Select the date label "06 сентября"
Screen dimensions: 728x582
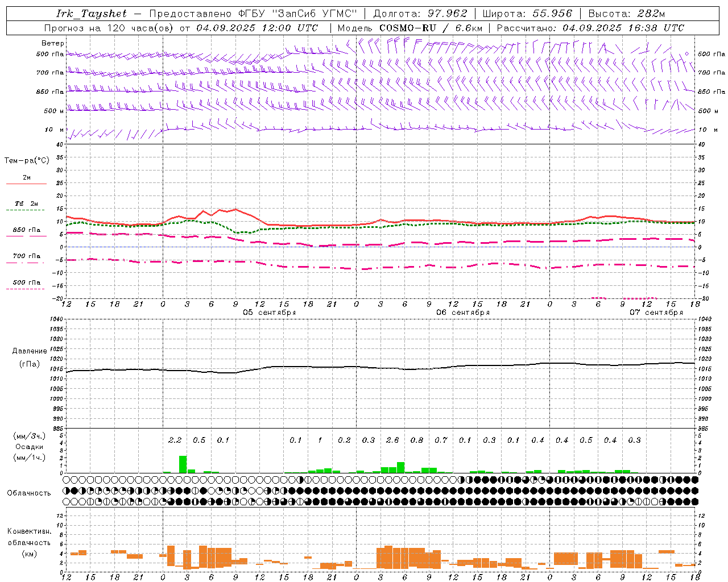point(463,313)
